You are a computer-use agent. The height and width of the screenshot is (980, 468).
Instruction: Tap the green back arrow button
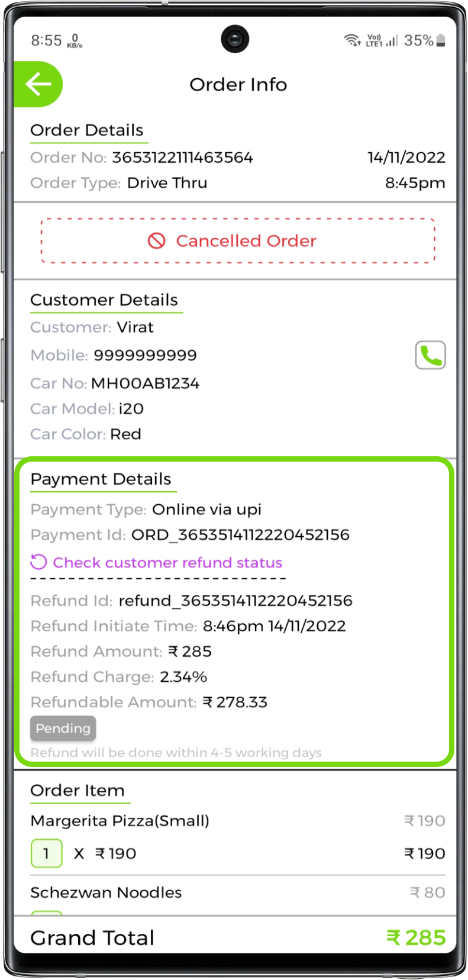pos(38,85)
